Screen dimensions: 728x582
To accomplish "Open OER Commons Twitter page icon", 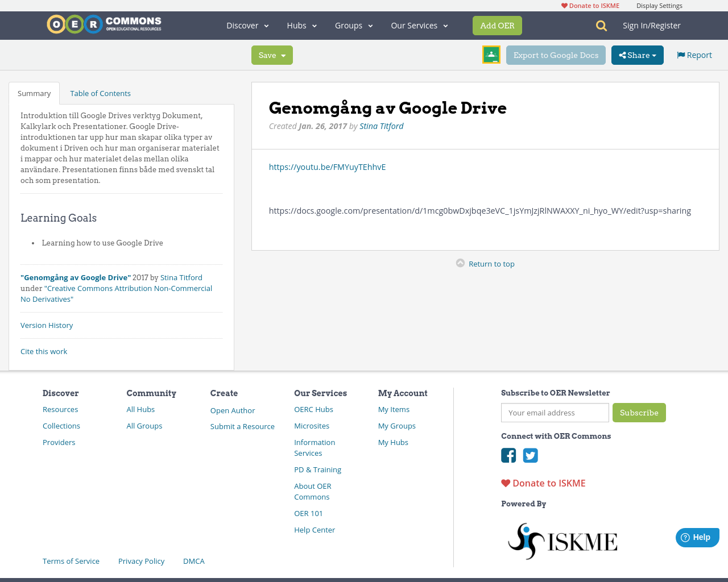I will 531,455.
